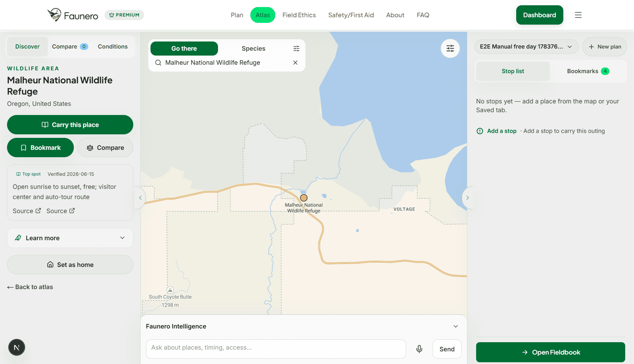Clear the Malheur search text
This screenshot has width=634, height=364.
pos(295,63)
